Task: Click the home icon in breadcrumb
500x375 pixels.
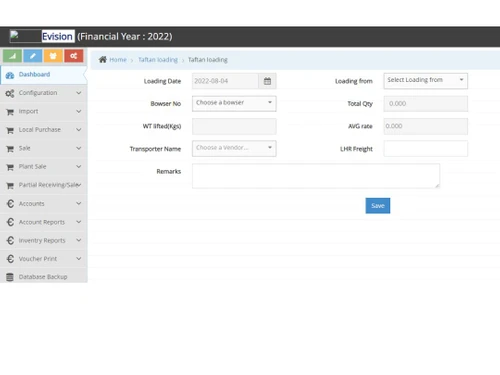Action: coord(103,60)
